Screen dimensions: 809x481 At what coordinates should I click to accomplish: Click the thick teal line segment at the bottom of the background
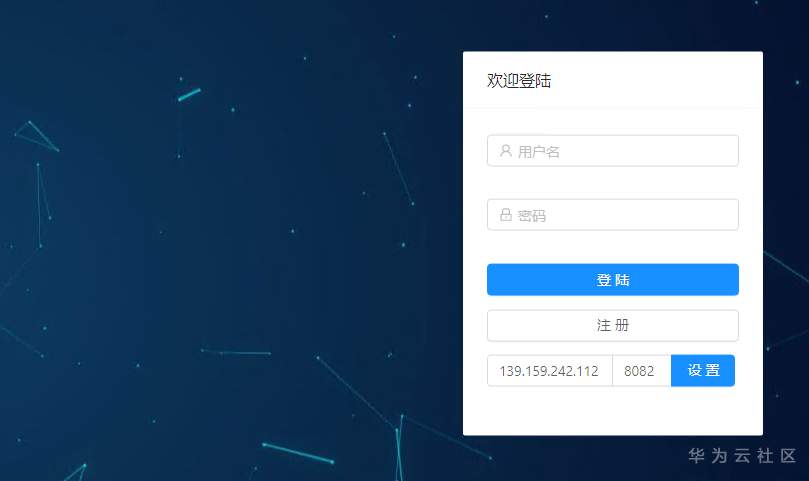(298, 453)
